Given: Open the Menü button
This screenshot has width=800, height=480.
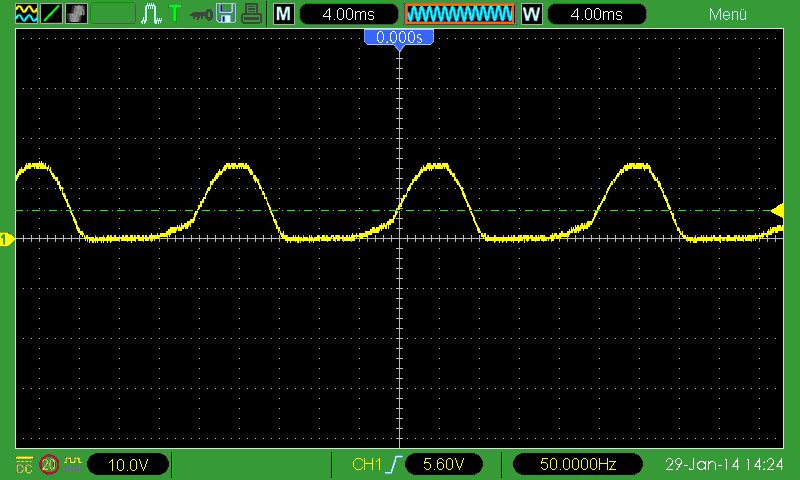Looking at the screenshot, I should click(x=728, y=14).
